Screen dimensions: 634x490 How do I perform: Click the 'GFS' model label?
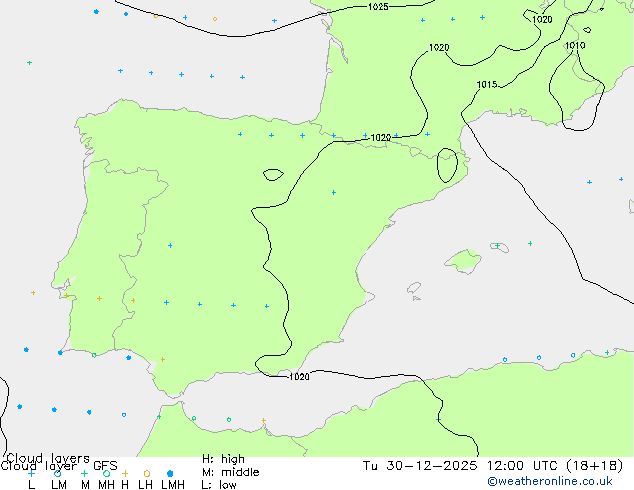[x=105, y=466]
